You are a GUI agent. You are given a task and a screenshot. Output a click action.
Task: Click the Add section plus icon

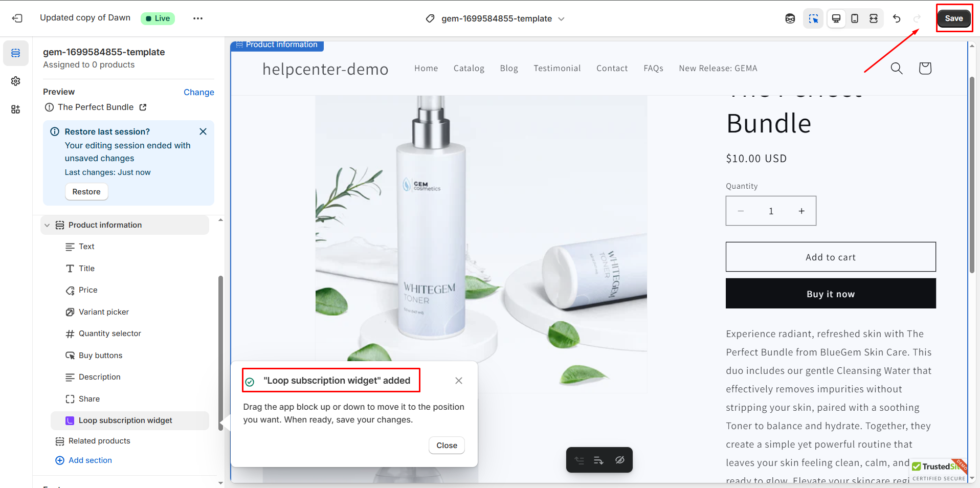click(x=60, y=460)
